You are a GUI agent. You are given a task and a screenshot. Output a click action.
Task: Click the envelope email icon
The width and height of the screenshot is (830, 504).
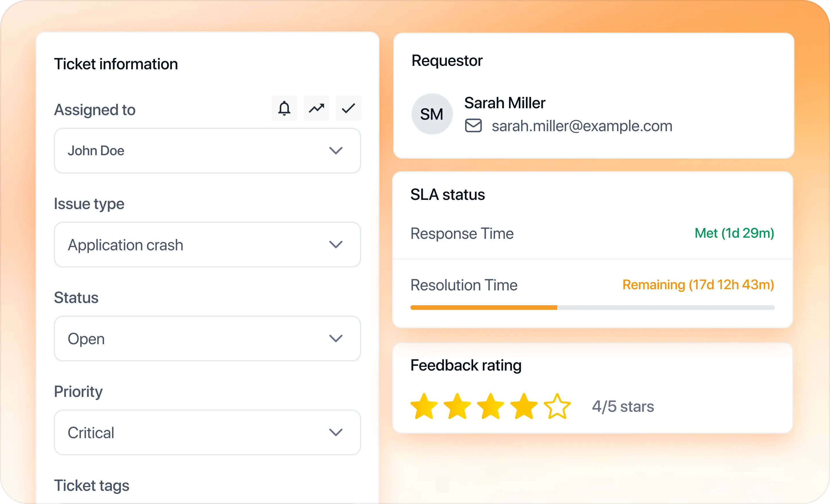(473, 126)
